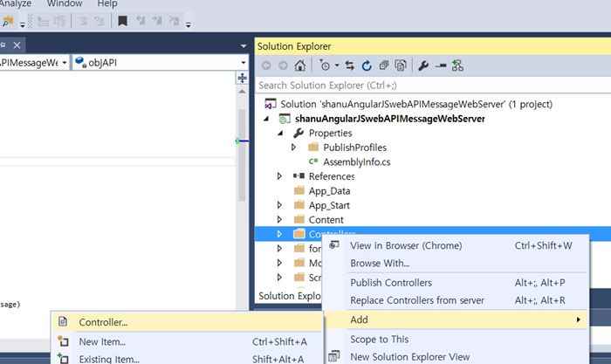Click the Show All Files icon

click(401, 65)
